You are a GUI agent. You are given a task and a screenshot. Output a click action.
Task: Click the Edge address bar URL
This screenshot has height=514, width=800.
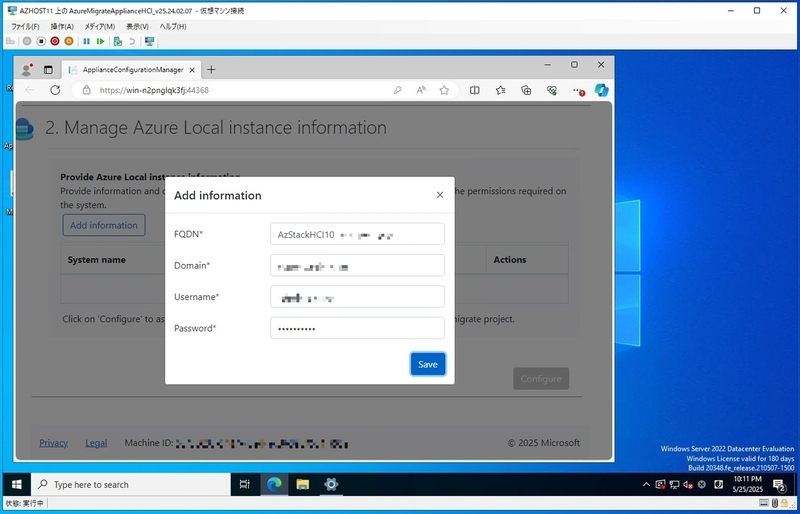tap(154, 90)
